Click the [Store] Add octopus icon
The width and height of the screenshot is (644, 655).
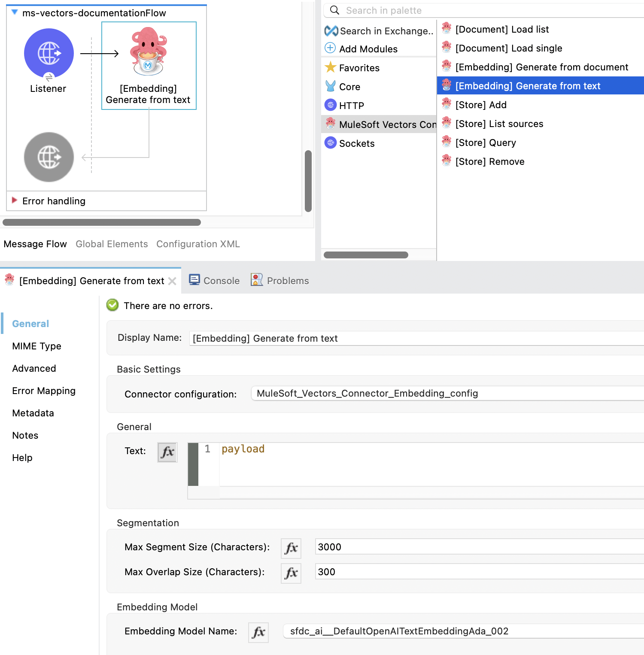[447, 104]
